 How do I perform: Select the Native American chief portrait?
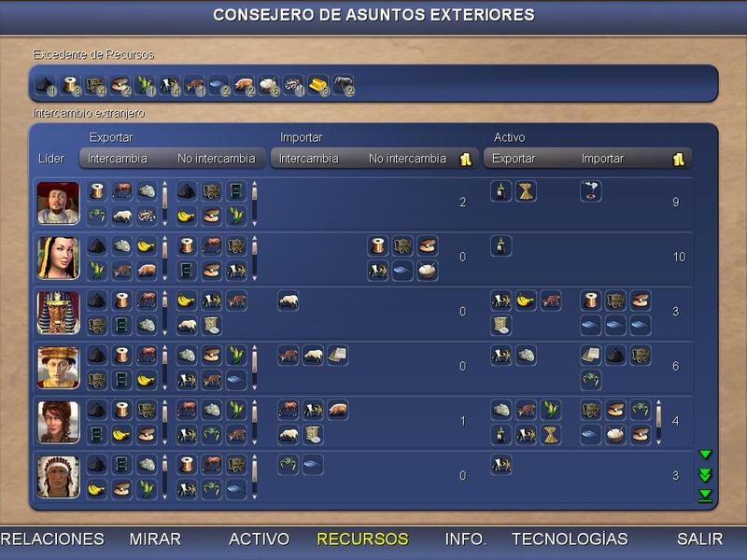click(x=58, y=476)
